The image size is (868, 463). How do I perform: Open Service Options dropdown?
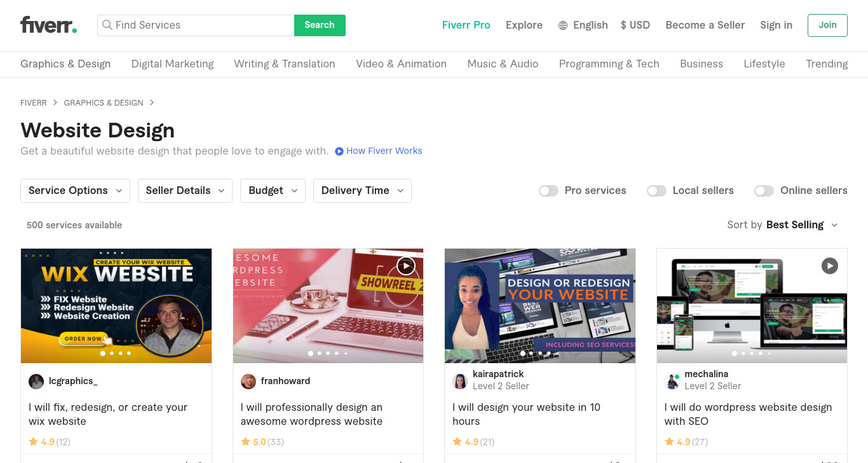pyautogui.click(x=75, y=191)
